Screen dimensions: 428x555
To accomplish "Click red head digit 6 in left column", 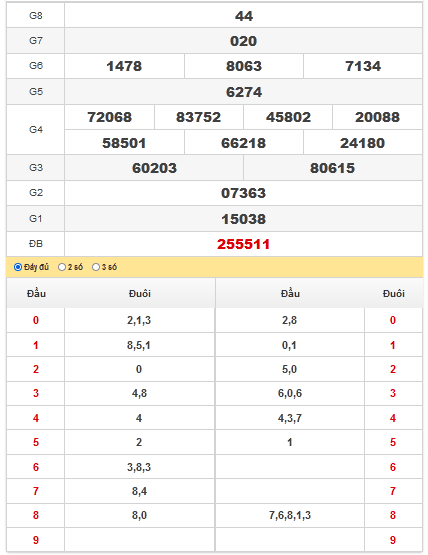I will pyautogui.click(x=36, y=467).
